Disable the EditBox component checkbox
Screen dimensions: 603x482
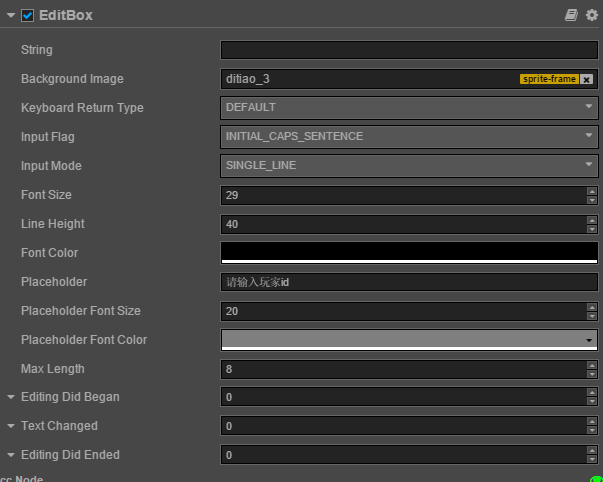tap(28, 16)
